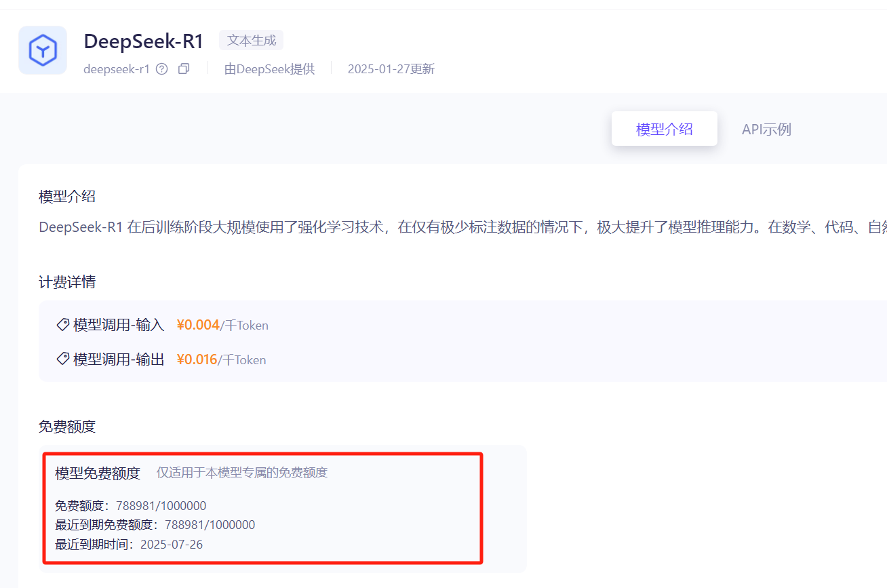Image resolution: width=887 pixels, height=588 pixels.
Task: Click the 2025-01-27更新 date text
Action: (391, 69)
